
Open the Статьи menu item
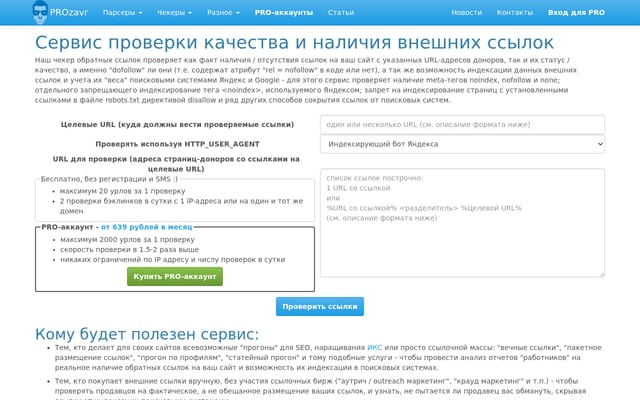click(x=341, y=13)
